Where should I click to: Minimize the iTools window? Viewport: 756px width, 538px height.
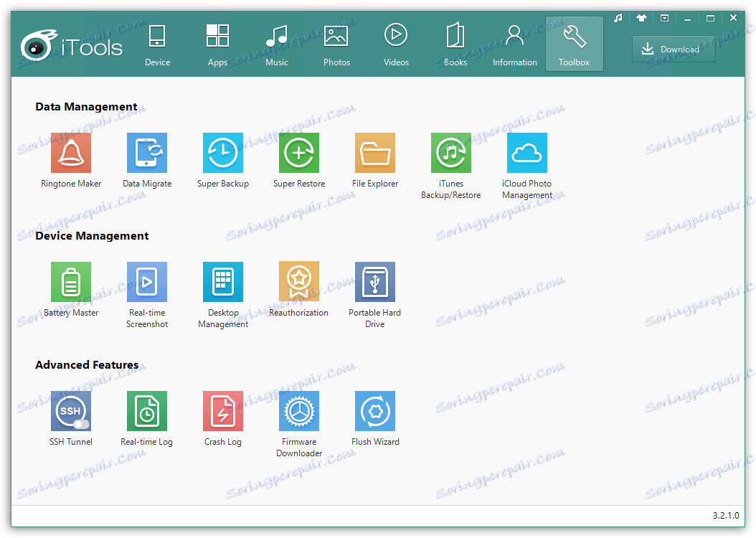pyautogui.click(x=688, y=19)
